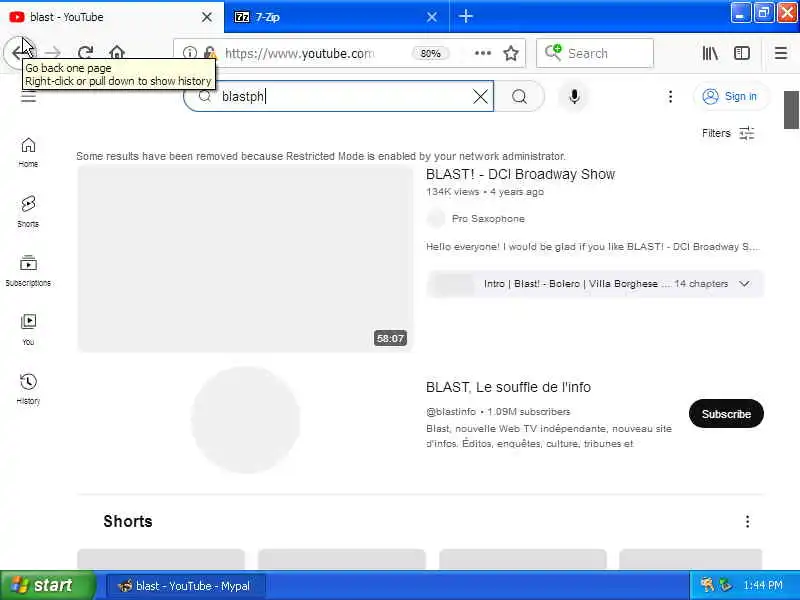This screenshot has width=800, height=600.
Task: Click the 1:44 PM system clock
Action: pos(763,585)
